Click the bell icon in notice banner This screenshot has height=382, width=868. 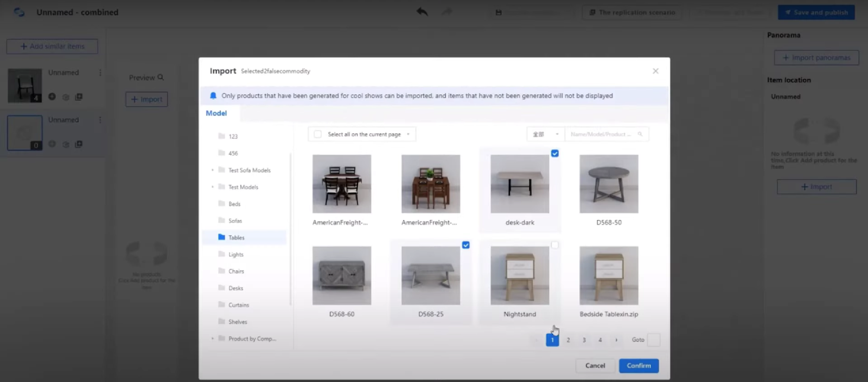[213, 96]
